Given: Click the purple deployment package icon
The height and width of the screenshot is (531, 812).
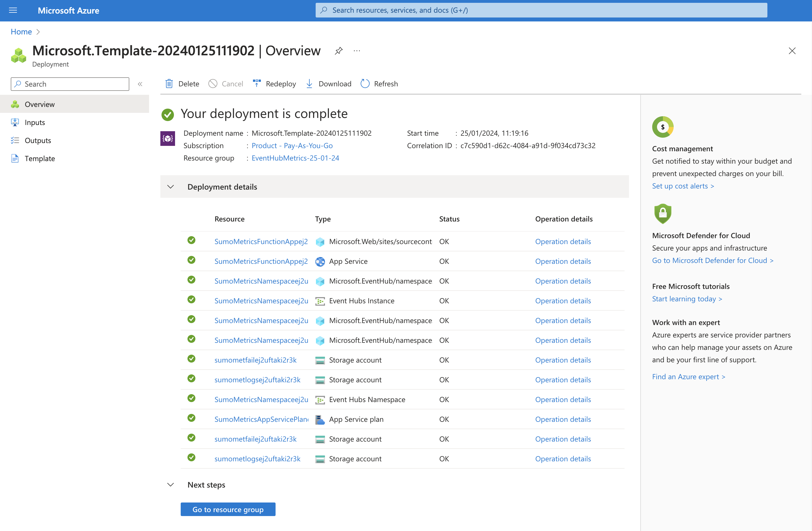Looking at the screenshot, I should pyautogui.click(x=167, y=139).
